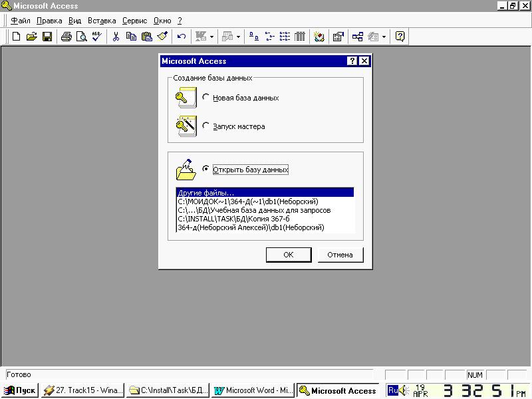Open the Вставка menu
Screen dimensions: 532x399
102,21
